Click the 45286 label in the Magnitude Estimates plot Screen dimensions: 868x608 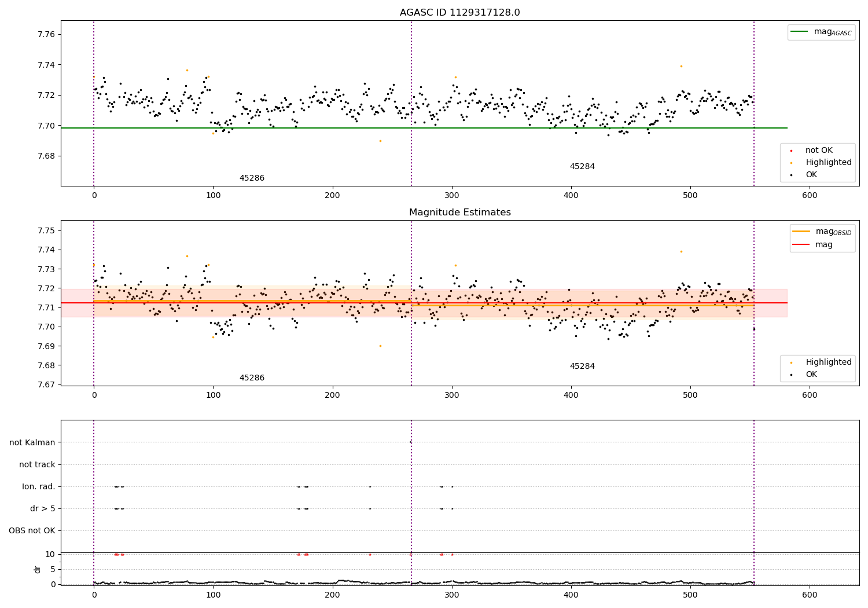click(252, 378)
